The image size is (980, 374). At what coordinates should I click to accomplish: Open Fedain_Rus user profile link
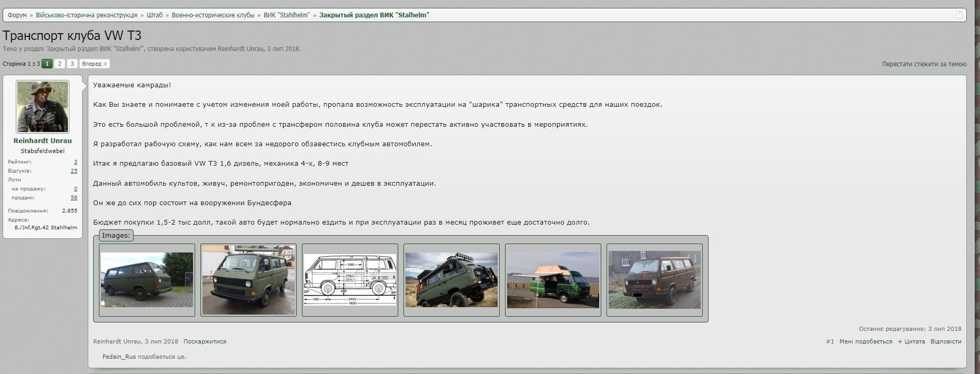[x=119, y=357]
